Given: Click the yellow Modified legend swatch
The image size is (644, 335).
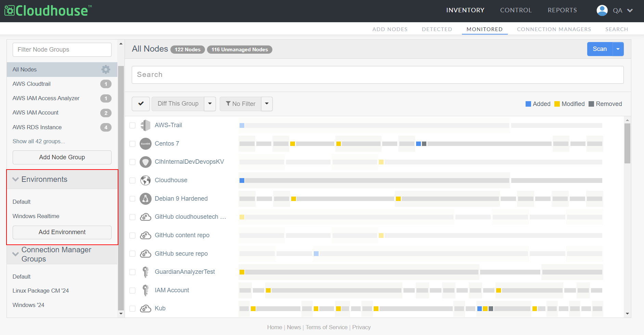Looking at the screenshot, I should (557, 104).
